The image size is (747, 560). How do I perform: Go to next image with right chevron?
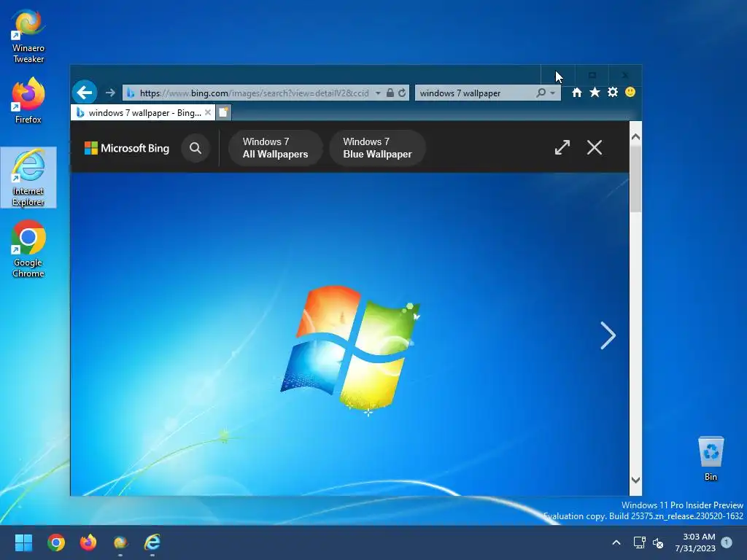[608, 335]
